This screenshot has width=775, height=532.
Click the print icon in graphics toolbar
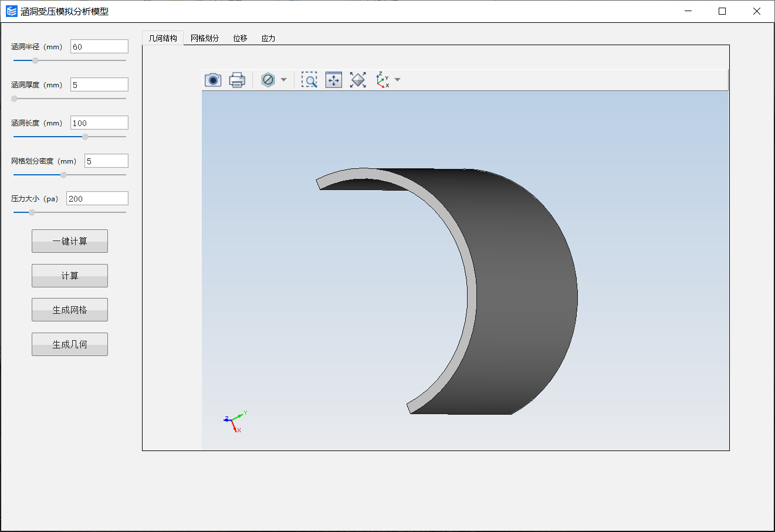coord(237,80)
